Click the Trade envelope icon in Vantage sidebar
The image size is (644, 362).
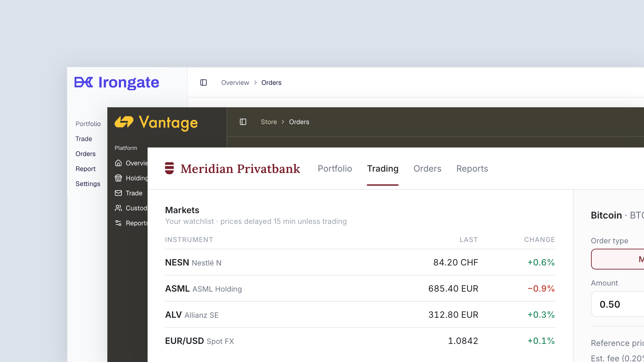tap(118, 193)
